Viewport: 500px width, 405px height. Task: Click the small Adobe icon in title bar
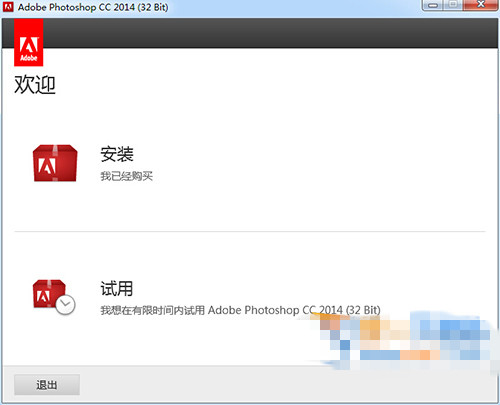[8, 6]
